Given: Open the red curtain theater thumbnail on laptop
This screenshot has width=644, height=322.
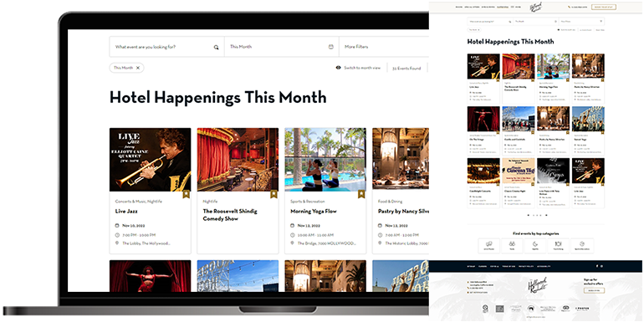Looking at the screenshot, I should point(238,160).
